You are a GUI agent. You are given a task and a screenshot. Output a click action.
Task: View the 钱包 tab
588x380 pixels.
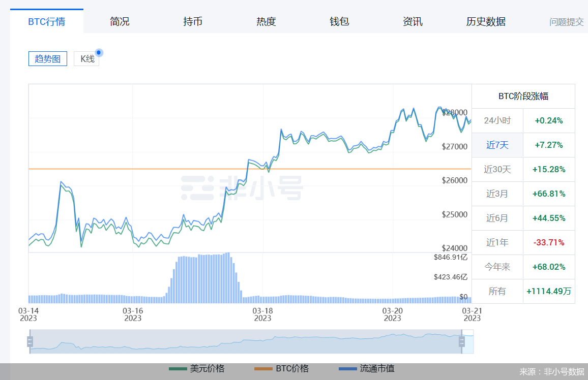click(339, 21)
